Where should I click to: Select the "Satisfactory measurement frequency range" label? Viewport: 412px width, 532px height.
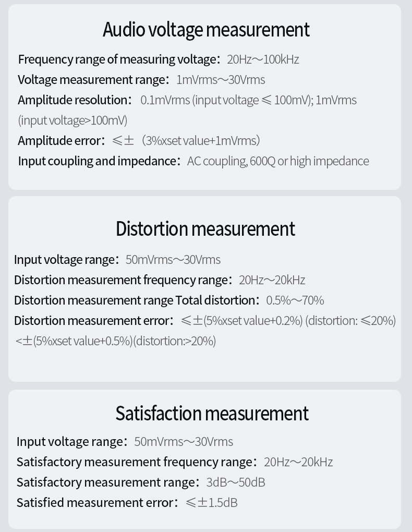(x=135, y=462)
